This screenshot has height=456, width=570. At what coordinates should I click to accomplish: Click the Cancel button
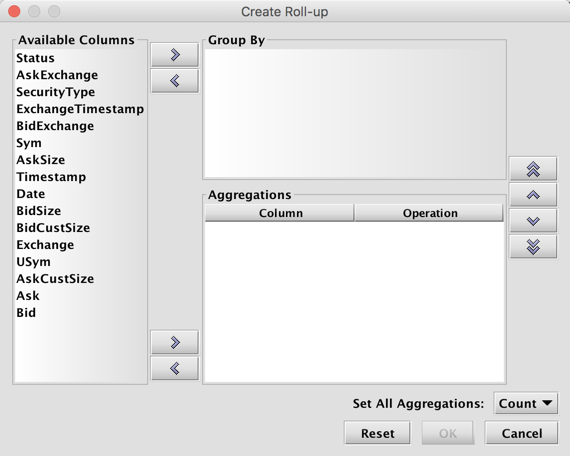pyautogui.click(x=522, y=433)
